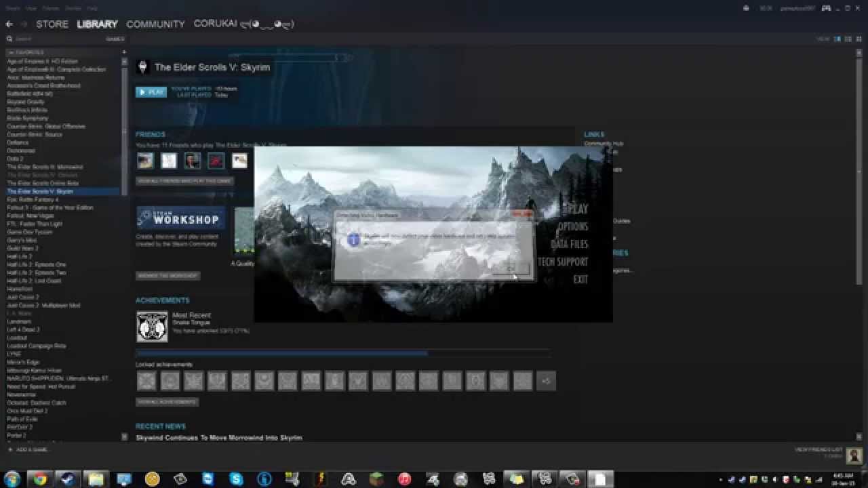This screenshot has height=488, width=868.
Task: Open the GAMES filter dropdown by search
Action: (115, 39)
